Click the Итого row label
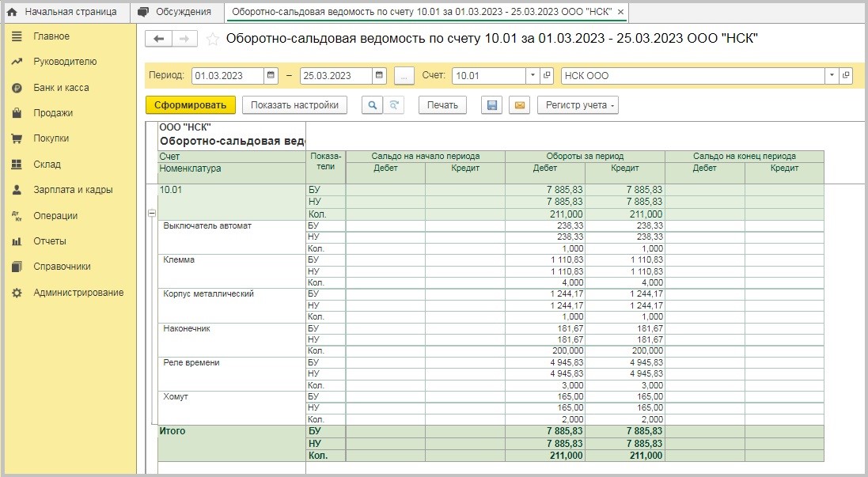Image resolution: width=868 pixels, height=477 pixels. tap(172, 431)
